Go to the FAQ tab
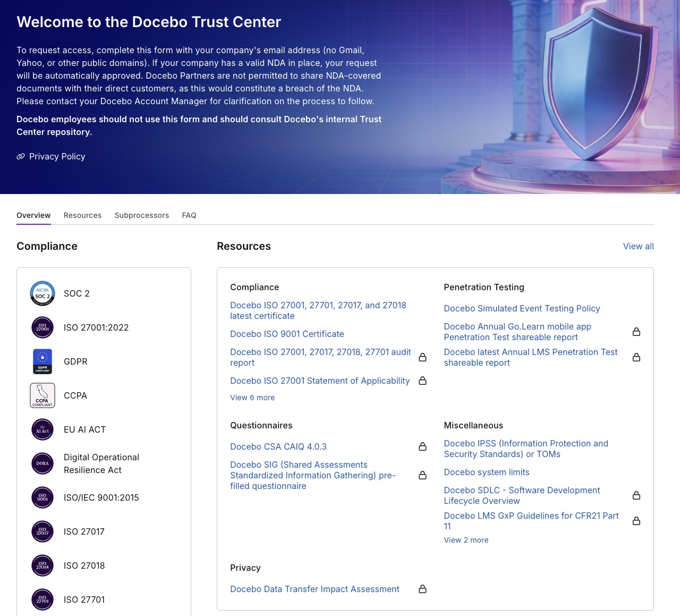 pyautogui.click(x=189, y=215)
